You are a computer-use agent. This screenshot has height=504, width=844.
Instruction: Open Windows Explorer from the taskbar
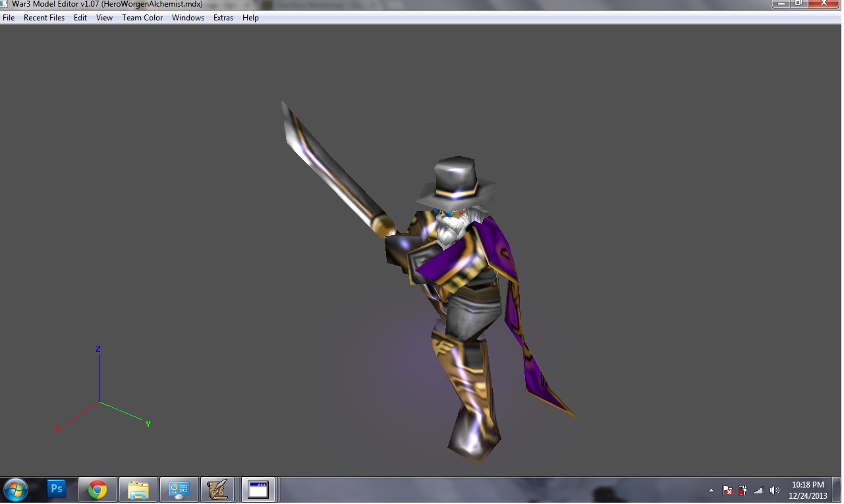pos(138,490)
